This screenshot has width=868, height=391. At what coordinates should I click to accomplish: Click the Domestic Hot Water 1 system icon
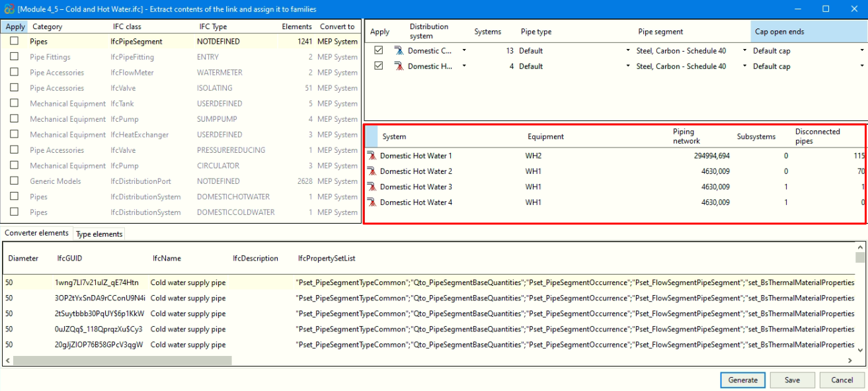click(372, 156)
